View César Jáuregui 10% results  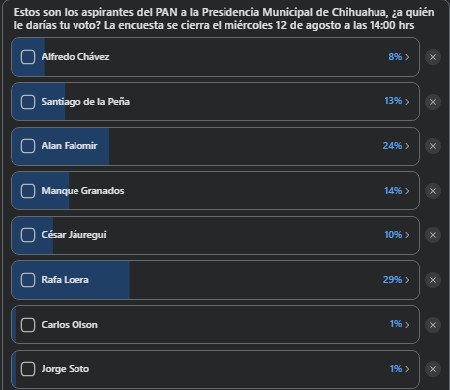[x=397, y=235]
